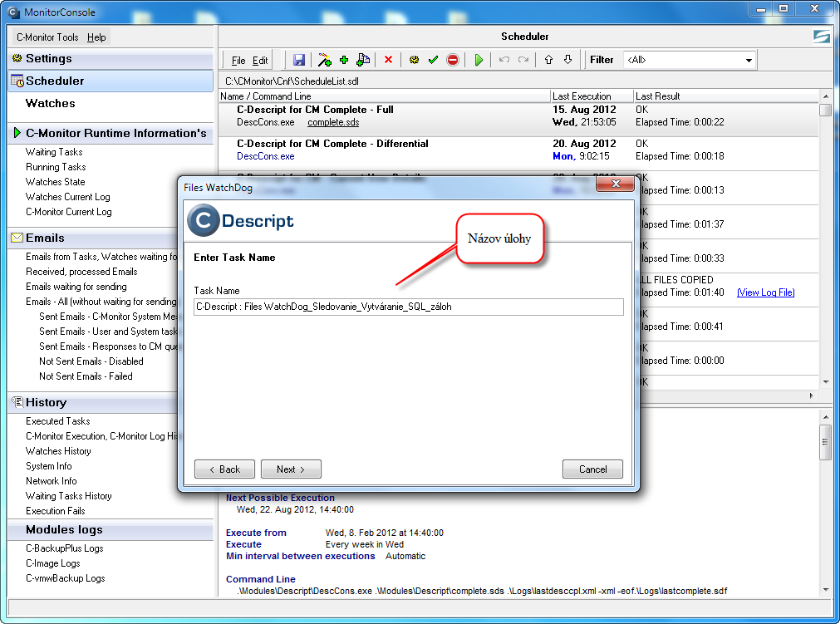
Task: Click into the Task Name input field
Action: [409, 307]
